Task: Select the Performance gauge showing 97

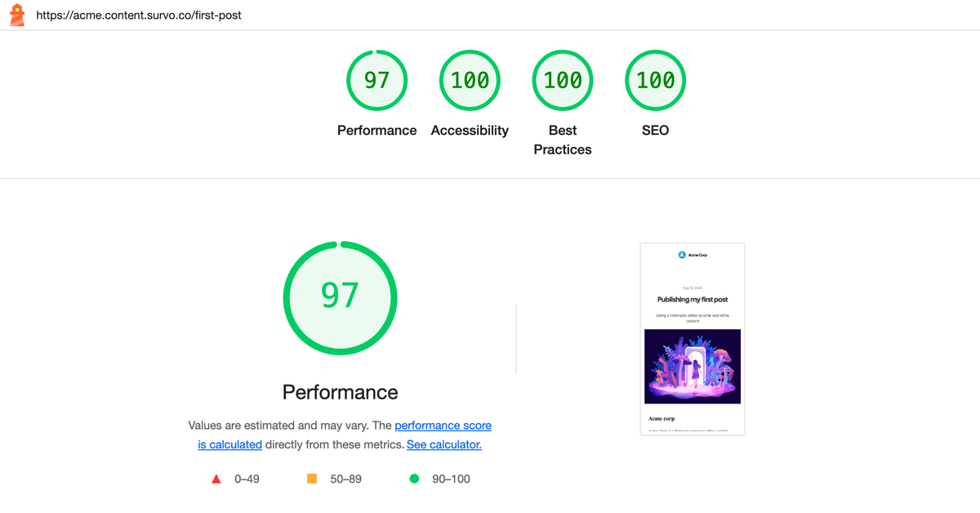Action: tap(376, 80)
